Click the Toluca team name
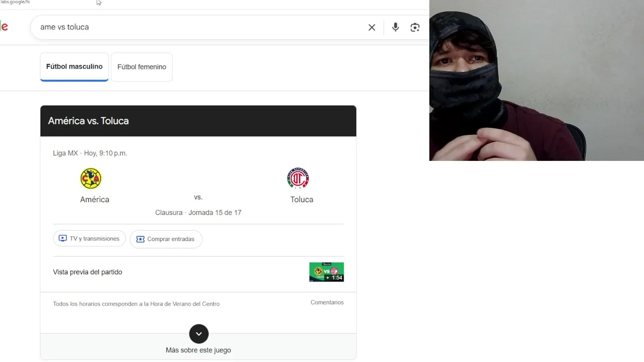The width and height of the screenshot is (644, 362). pyautogui.click(x=302, y=200)
